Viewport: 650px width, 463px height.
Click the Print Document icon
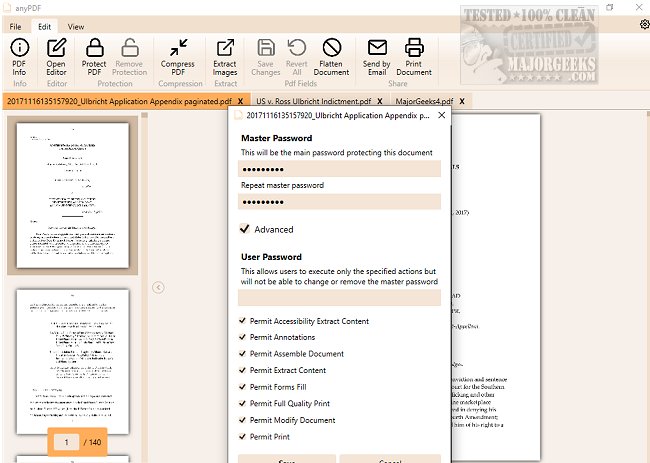click(414, 47)
